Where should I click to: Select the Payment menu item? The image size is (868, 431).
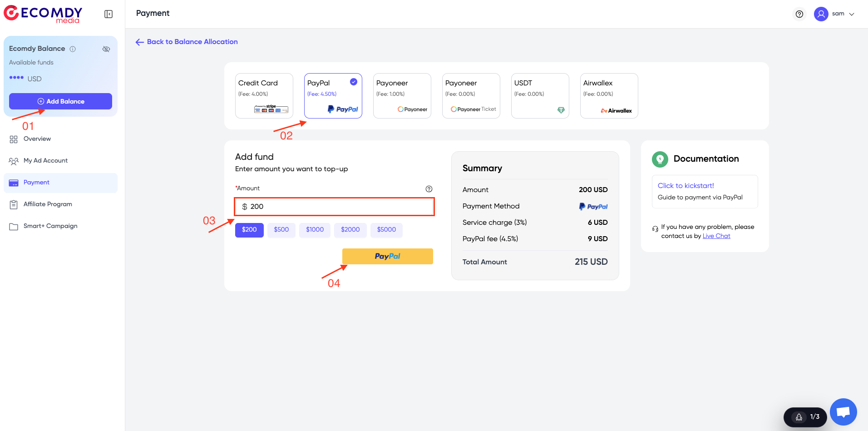click(36, 182)
